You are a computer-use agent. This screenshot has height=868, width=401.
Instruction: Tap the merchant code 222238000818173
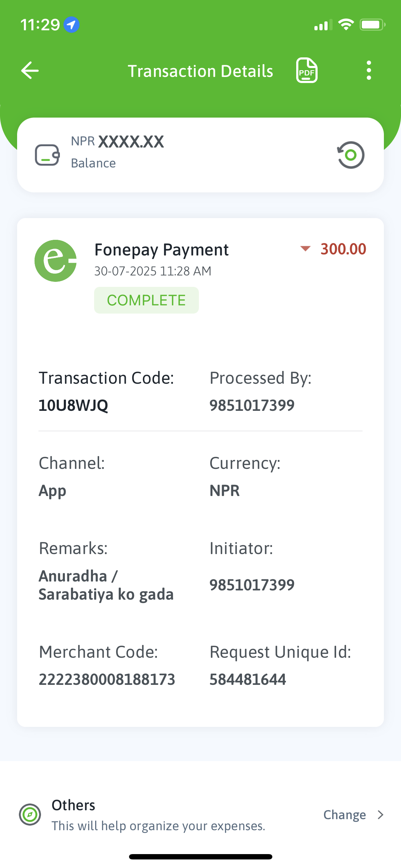point(107,680)
